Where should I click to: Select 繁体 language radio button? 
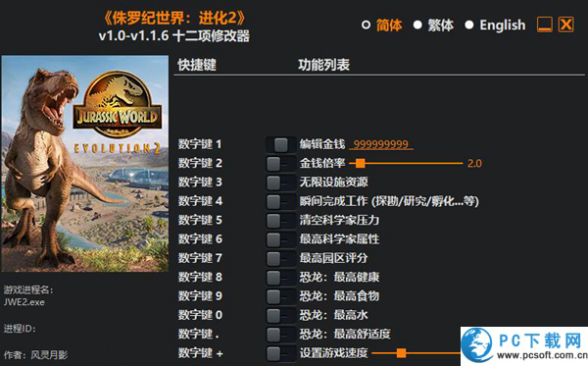417,26
